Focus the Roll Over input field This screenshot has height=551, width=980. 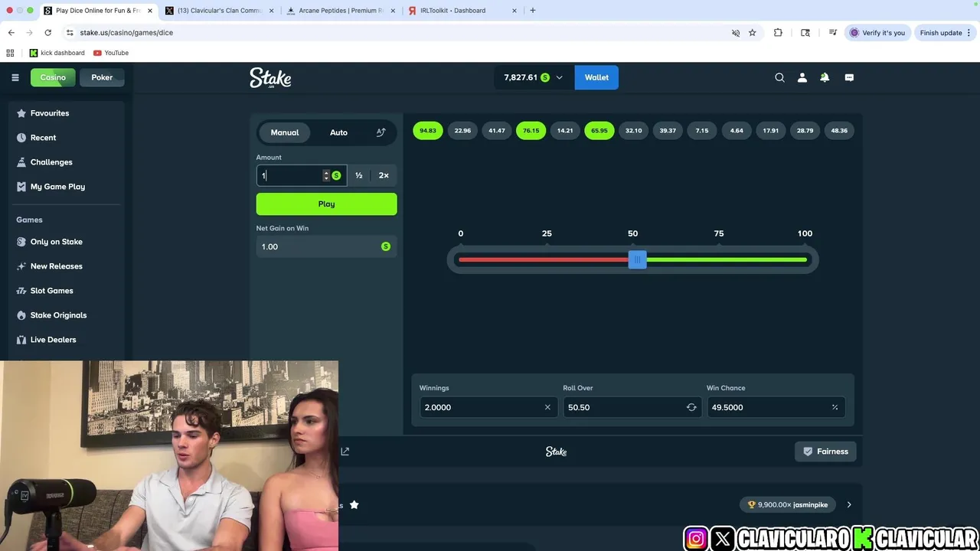(x=632, y=407)
